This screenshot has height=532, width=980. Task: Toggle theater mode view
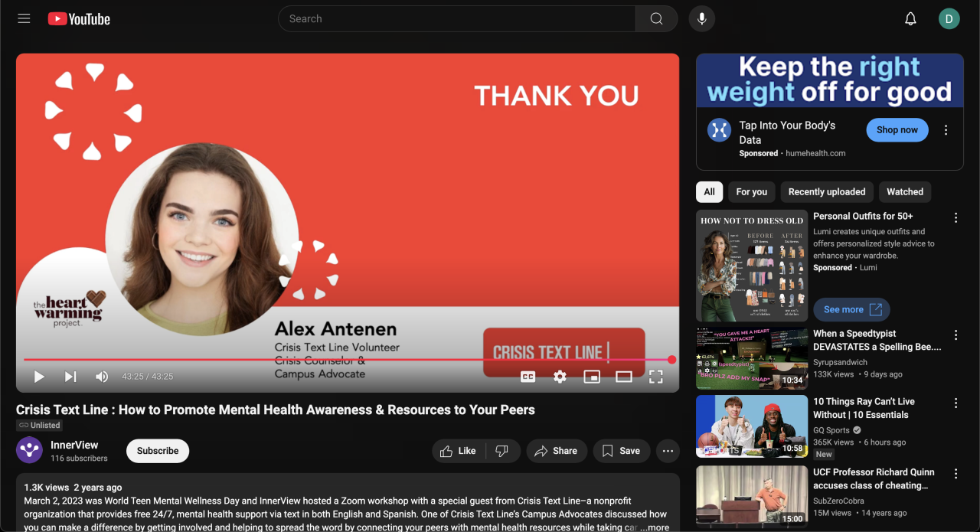pyautogui.click(x=624, y=377)
